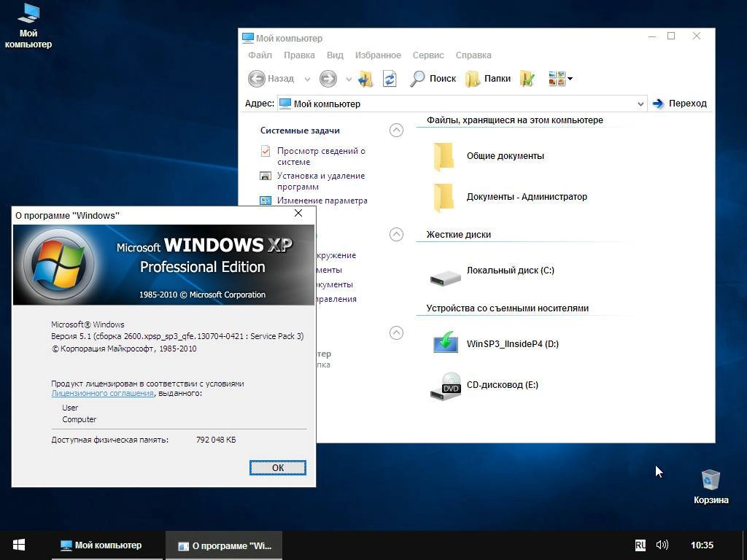The image size is (747, 560).
Task: Click the 792 048 КБ memory value
Action: pyautogui.click(x=216, y=440)
